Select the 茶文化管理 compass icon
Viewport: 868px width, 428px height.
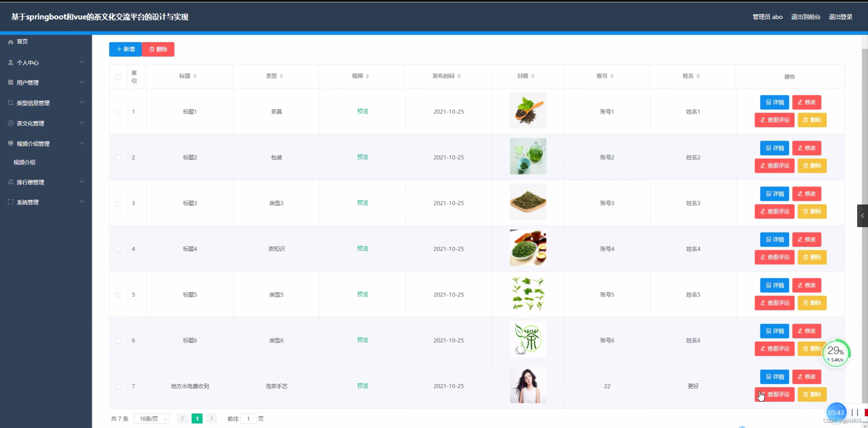tap(10, 123)
